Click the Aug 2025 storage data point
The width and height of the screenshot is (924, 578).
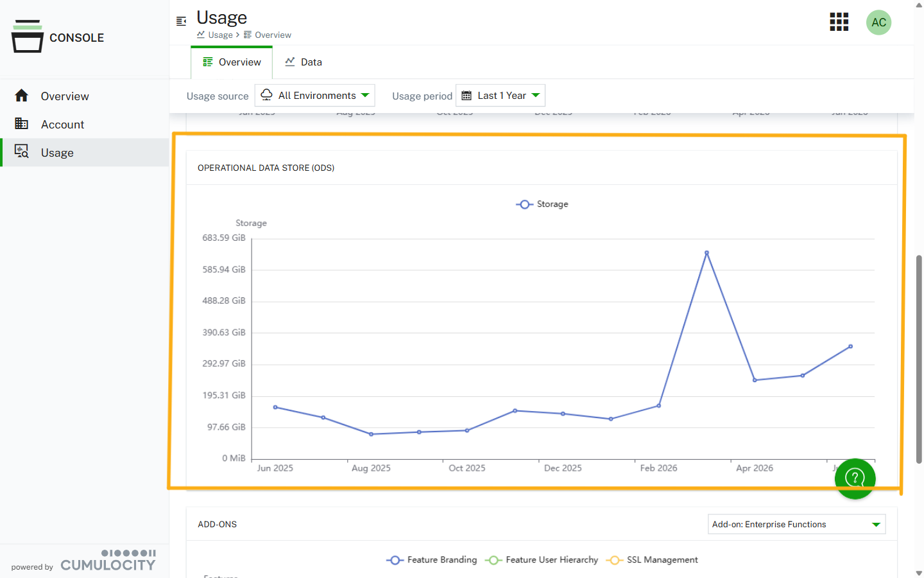pyautogui.click(x=371, y=434)
